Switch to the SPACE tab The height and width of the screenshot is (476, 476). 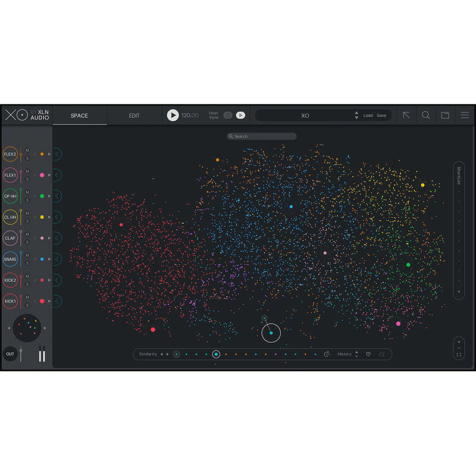(79, 115)
